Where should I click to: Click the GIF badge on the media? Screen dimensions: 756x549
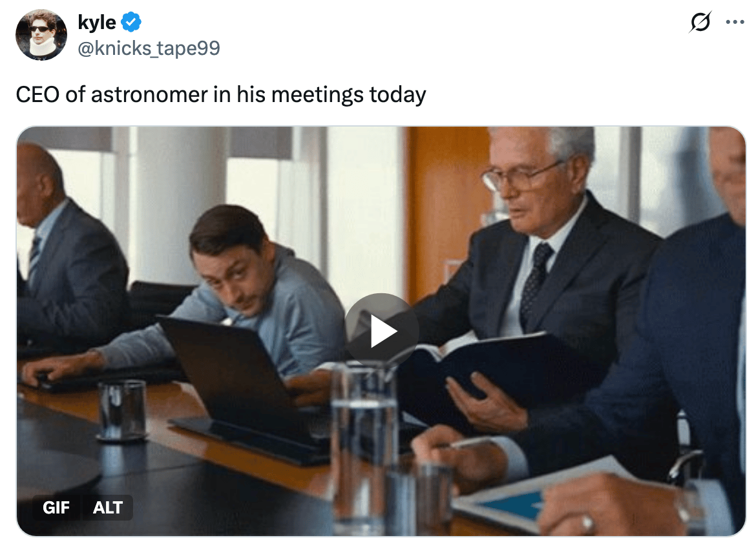tap(56, 508)
